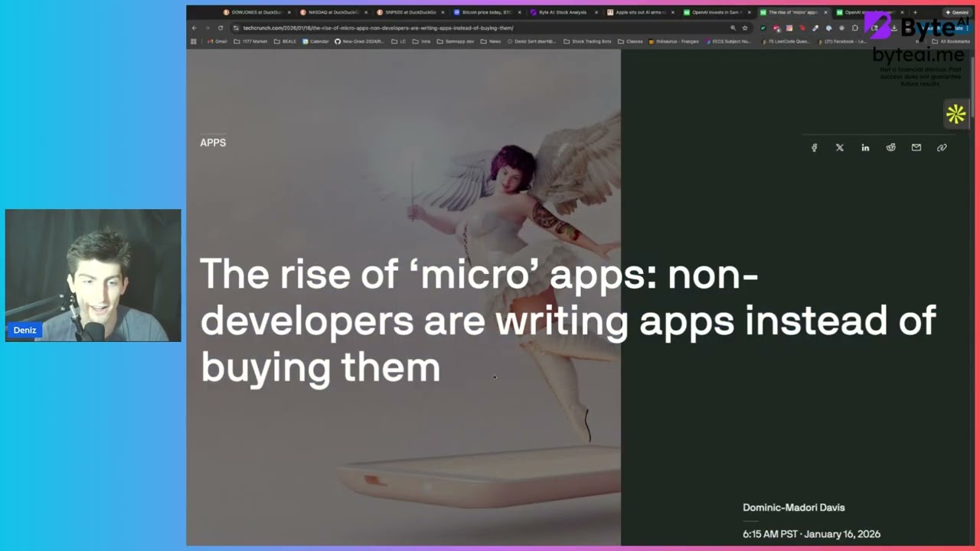The width and height of the screenshot is (980, 551).
Task: Share article on Facebook icon
Action: click(814, 148)
